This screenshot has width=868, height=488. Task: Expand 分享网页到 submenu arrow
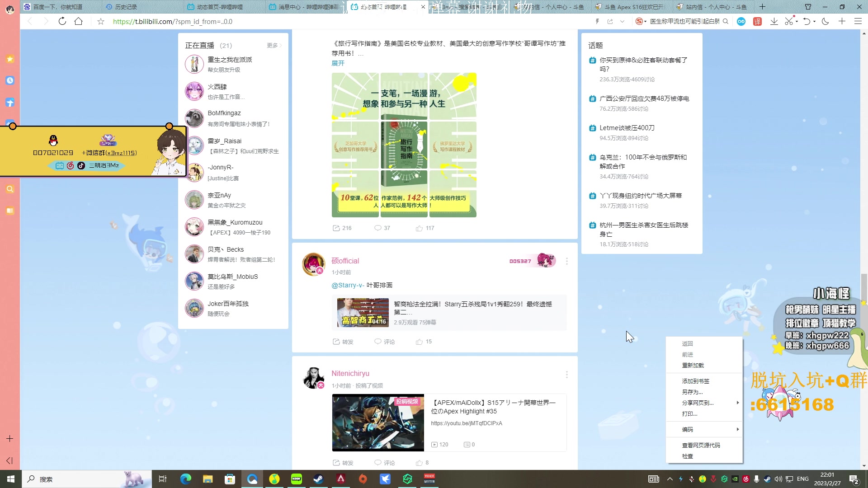click(737, 403)
